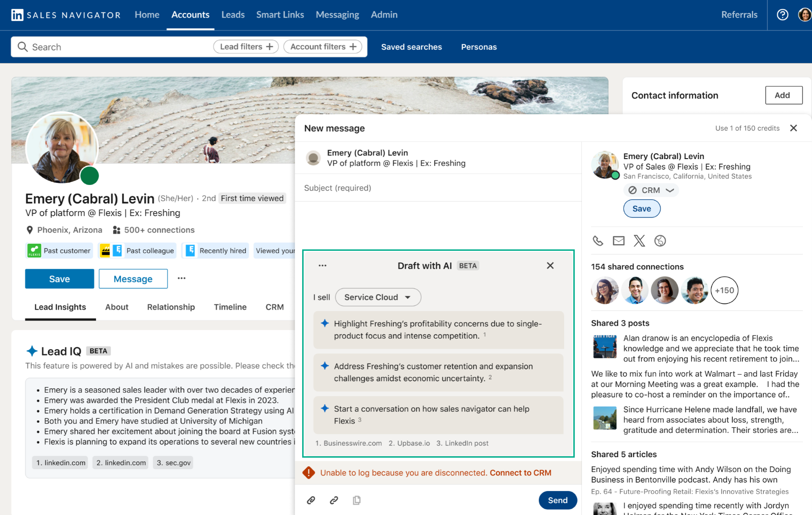The width and height of the screenshot is (812, 515).
Task: Click Emery's large profile photo
Action: (x=62, y=148)
